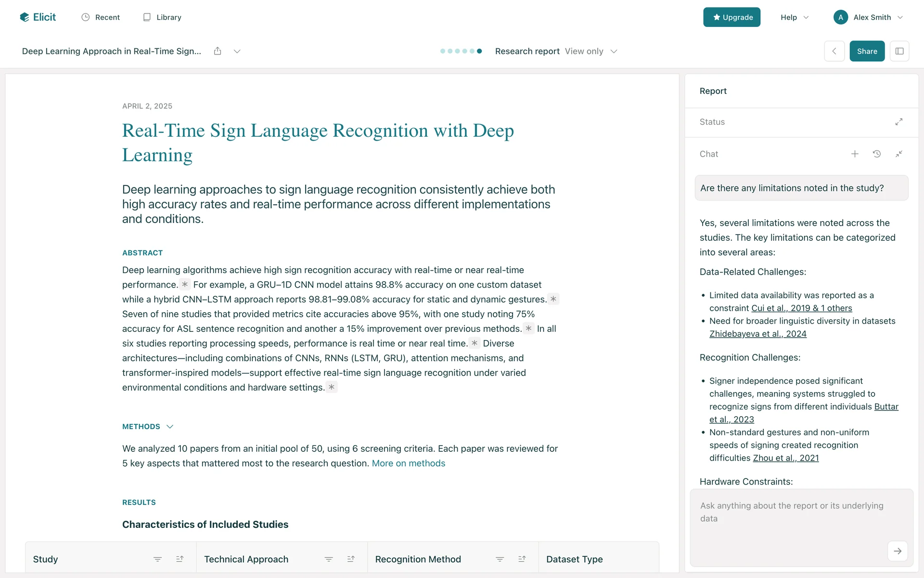Viewport: 924px width, 578px height.
Task: Click the back chevron button near Share
Action: click(x=834, y=51)
